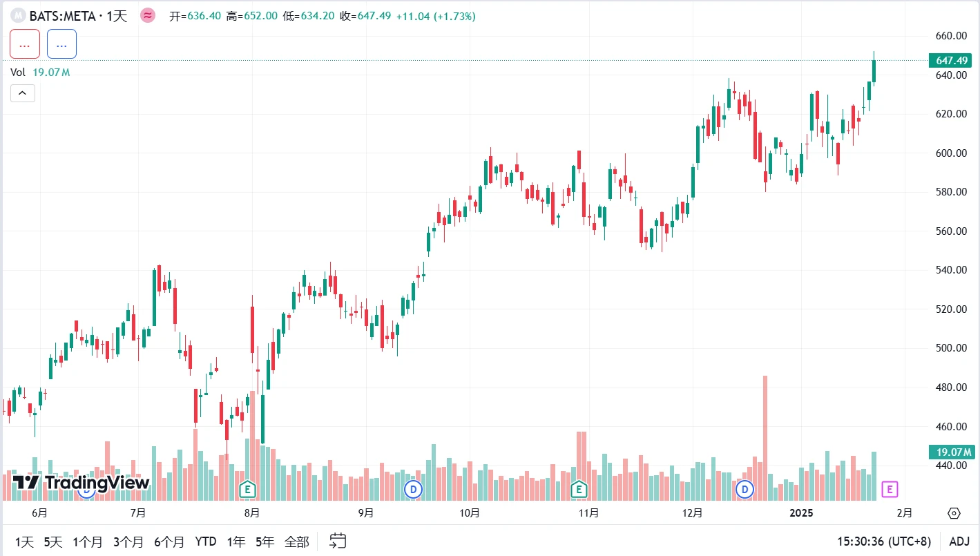
Task: Open D dividend marker between 9月 and 10月
Action: pos(413,490)
